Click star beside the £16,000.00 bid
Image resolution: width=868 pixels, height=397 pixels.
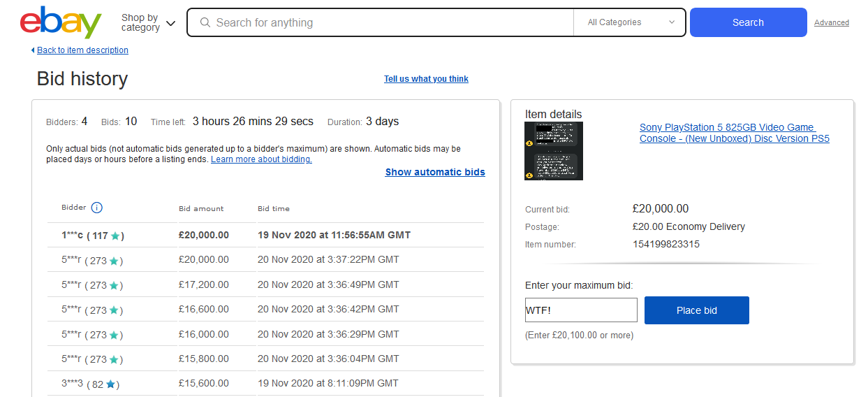(x=114, y=335)
